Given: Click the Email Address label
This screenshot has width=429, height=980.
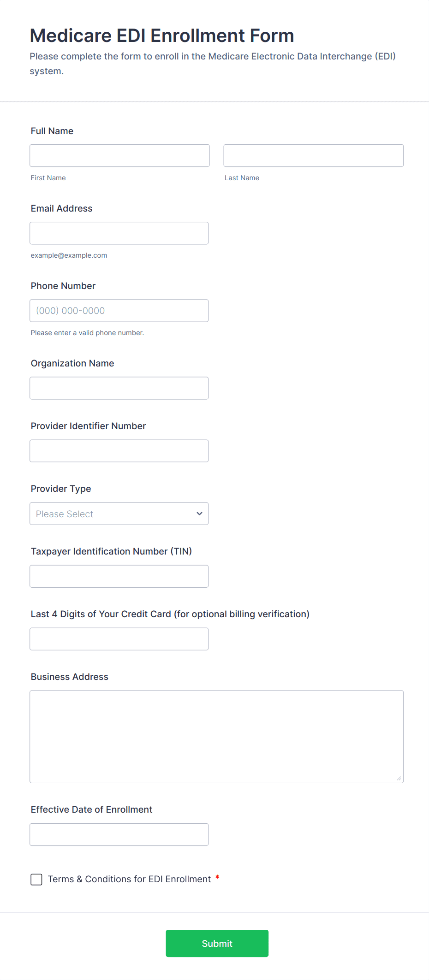Looking at the screenshot, I should pos(62,208).
